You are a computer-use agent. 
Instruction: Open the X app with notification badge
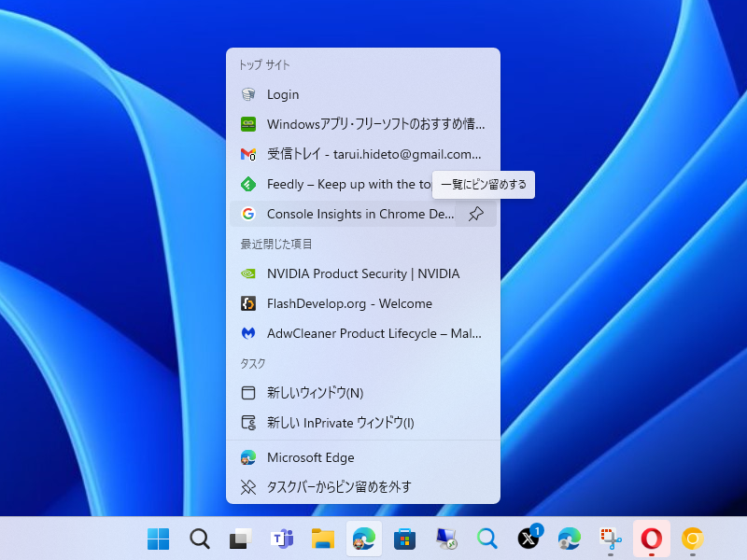coord(529,538)
